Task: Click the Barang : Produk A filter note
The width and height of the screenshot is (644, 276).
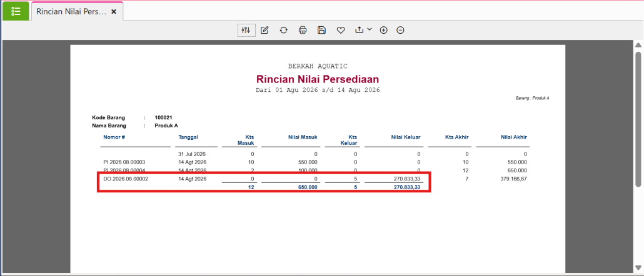Action: click(x=532, y=99)
